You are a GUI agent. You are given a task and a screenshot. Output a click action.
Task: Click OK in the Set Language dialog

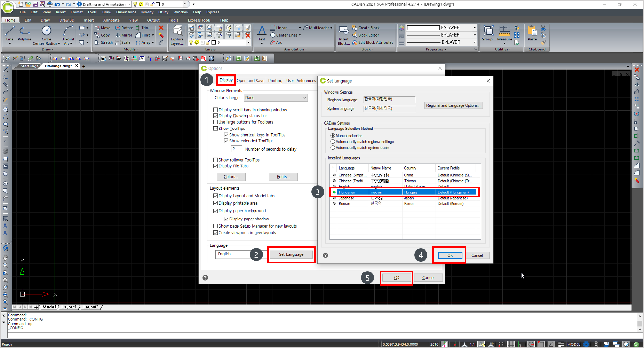450,255
